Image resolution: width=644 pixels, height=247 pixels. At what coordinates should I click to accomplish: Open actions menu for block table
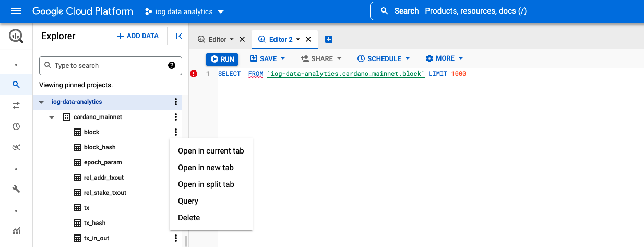tap(176, 132)
